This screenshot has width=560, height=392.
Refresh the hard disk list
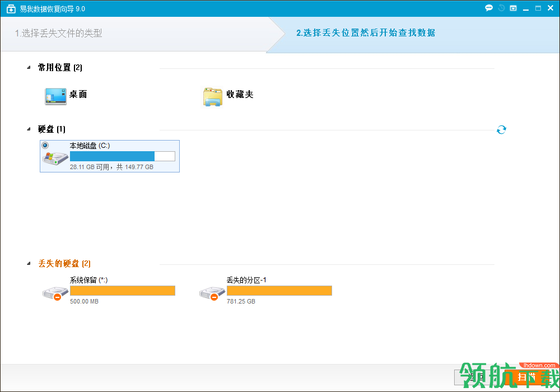tap(501, 129)
